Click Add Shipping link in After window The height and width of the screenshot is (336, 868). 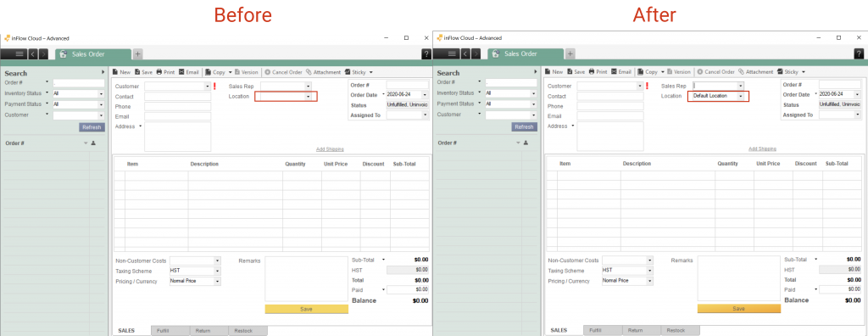762,148
